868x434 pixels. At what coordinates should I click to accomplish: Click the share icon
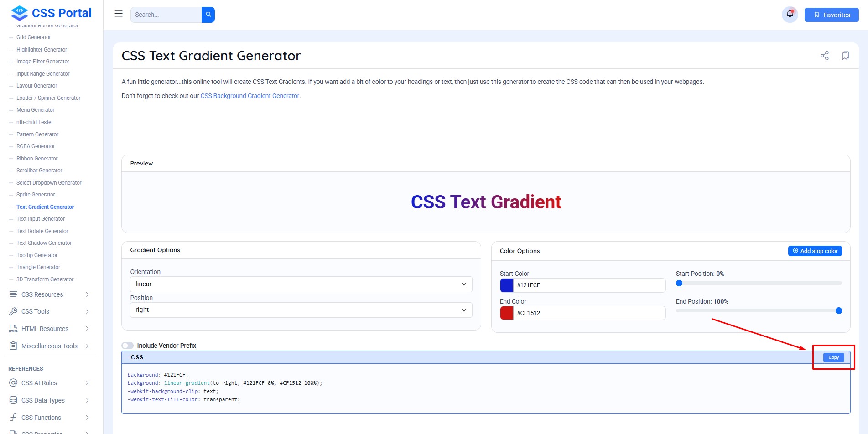(x=824, y=56)
